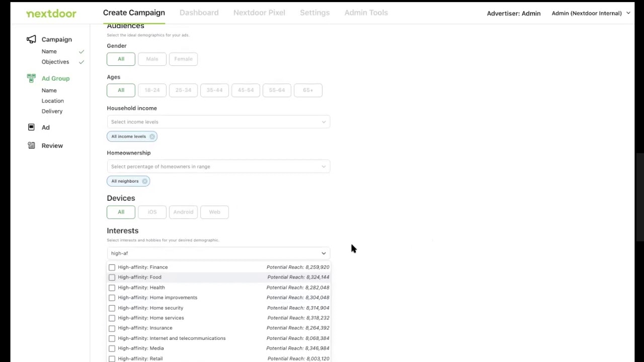Open Ad Group section in sidebar
Screen dimensions: 644x362
(x=55, y=78)
